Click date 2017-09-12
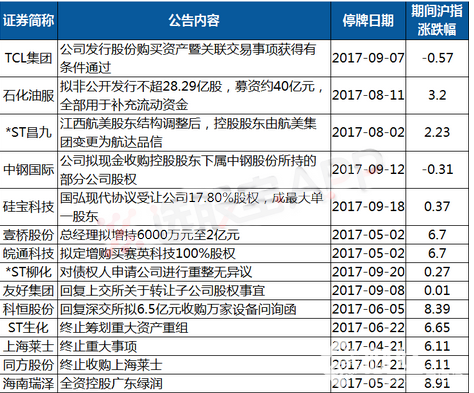Image resolution: width=474 pixels, height=393 pixels. tap(368, 169)
